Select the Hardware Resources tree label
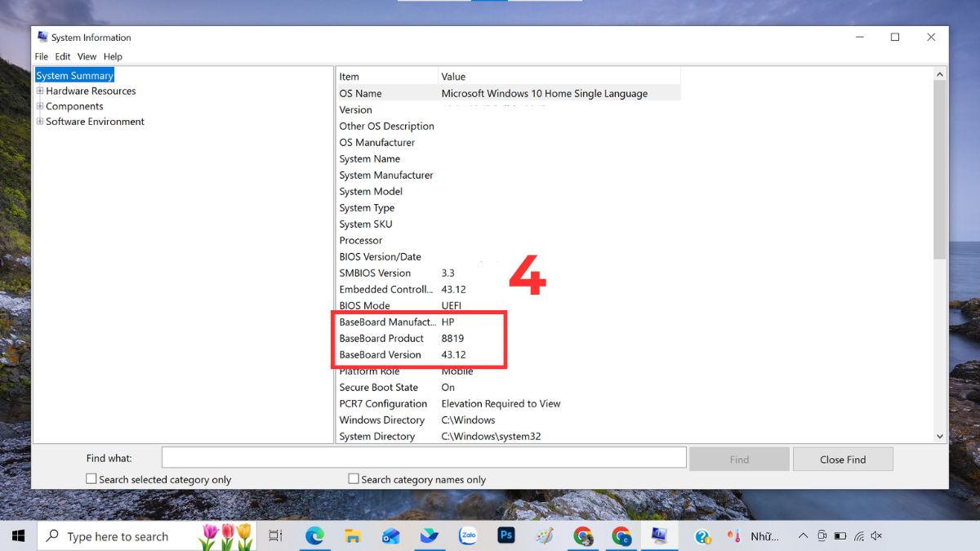 point(91,91)
